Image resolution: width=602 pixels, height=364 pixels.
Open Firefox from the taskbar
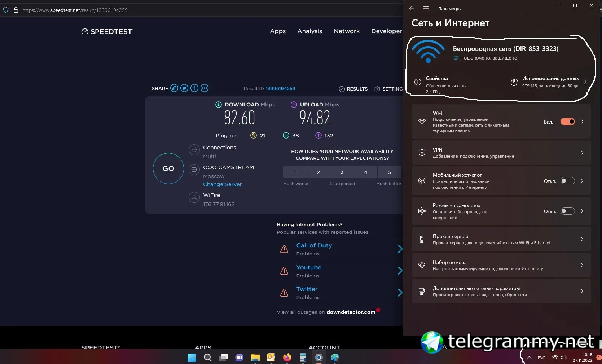point(287,358)
